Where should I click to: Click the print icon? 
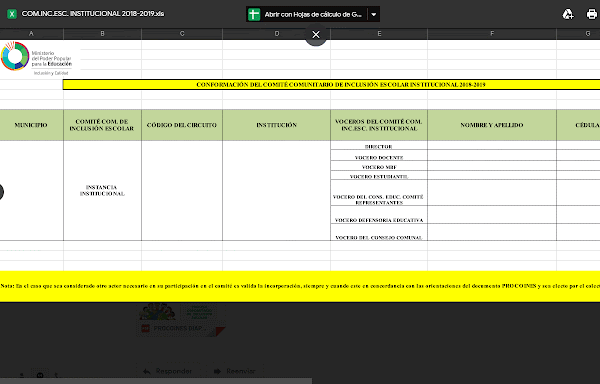pos(592,15)
